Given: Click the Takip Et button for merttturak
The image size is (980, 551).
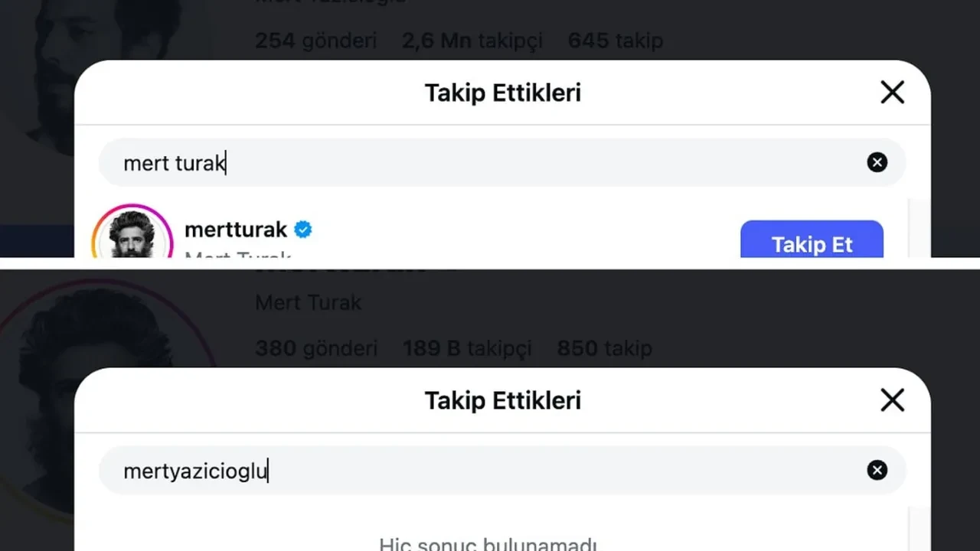Looking at the screenshot, I should point(812,243).
